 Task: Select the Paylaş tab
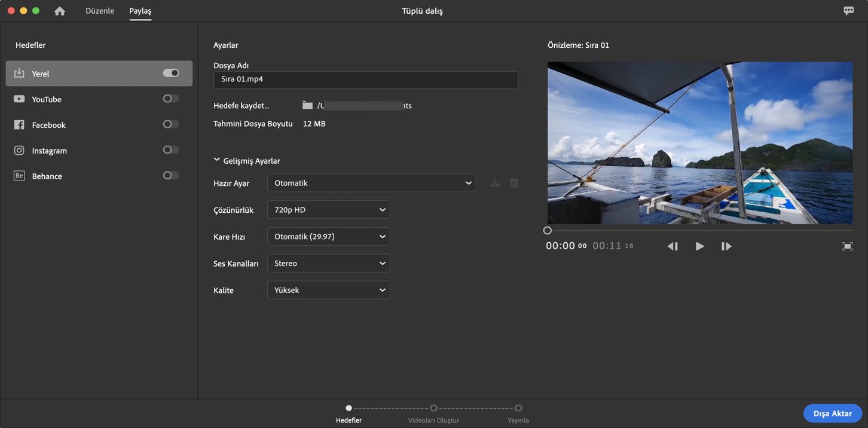140,11
